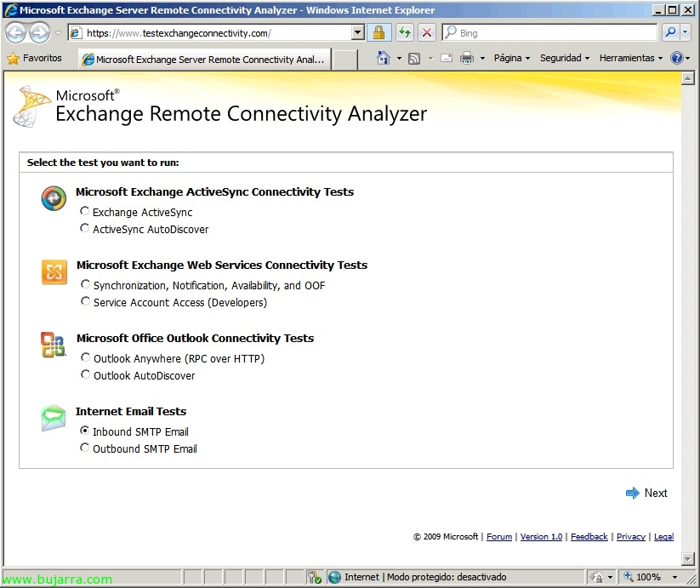700x588 pixels.
Task: Click the Internet Email Tests envelope icon
Action: click(x=54, y=418)
